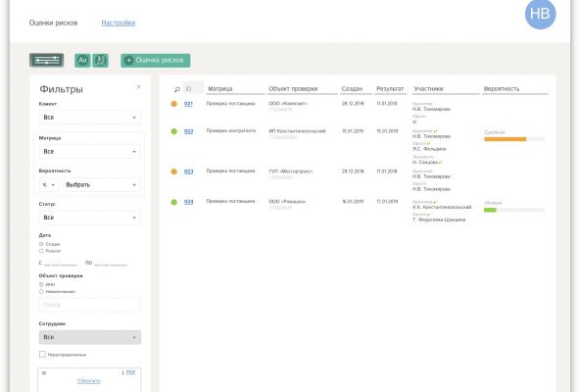Open record ID 021
Screen dimensions: 579x392
188,104
